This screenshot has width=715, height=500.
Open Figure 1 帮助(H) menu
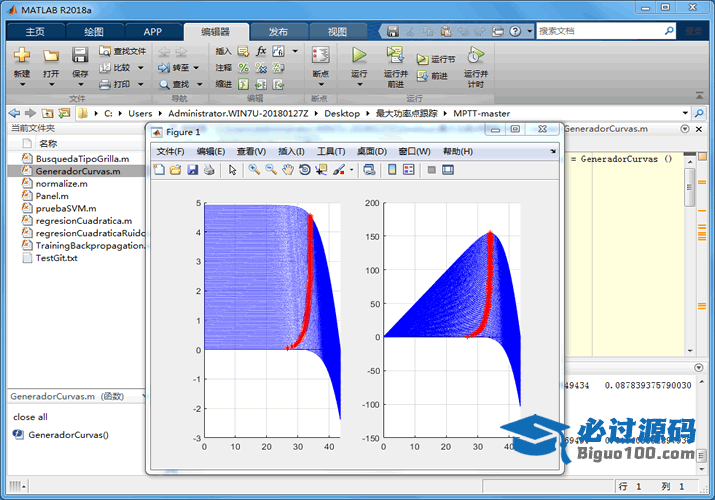[x=457, y=151]
